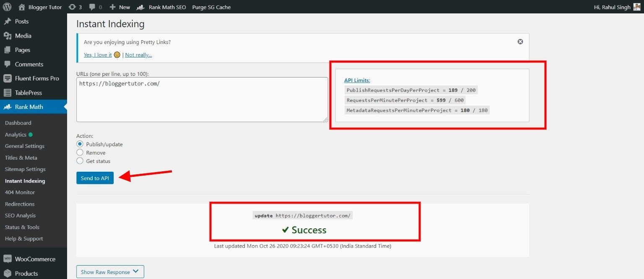The image size is (644, 279).
Task: Select the Publish/update action
Action: pyautogui.click(x=80, y=144)
